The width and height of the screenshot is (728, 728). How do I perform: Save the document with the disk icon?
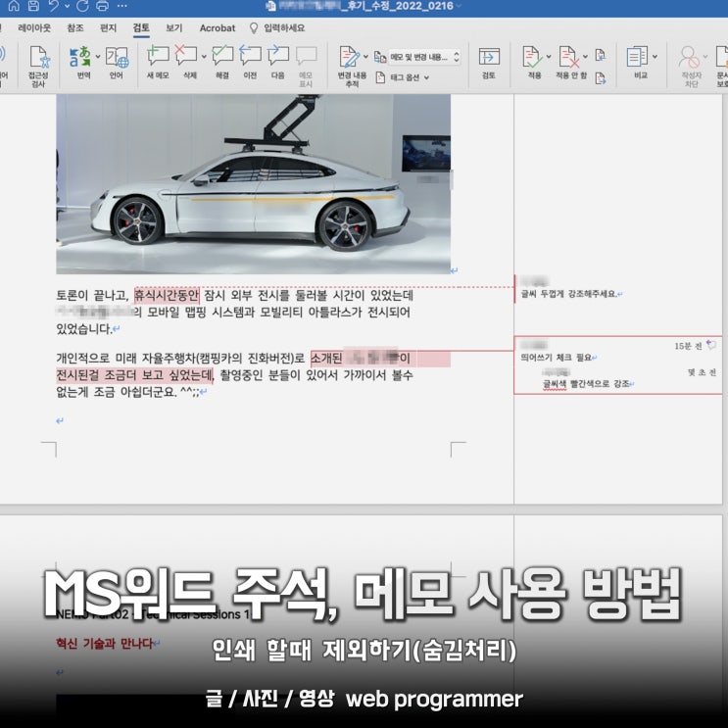pyautogui.click(x=33, y=6)
